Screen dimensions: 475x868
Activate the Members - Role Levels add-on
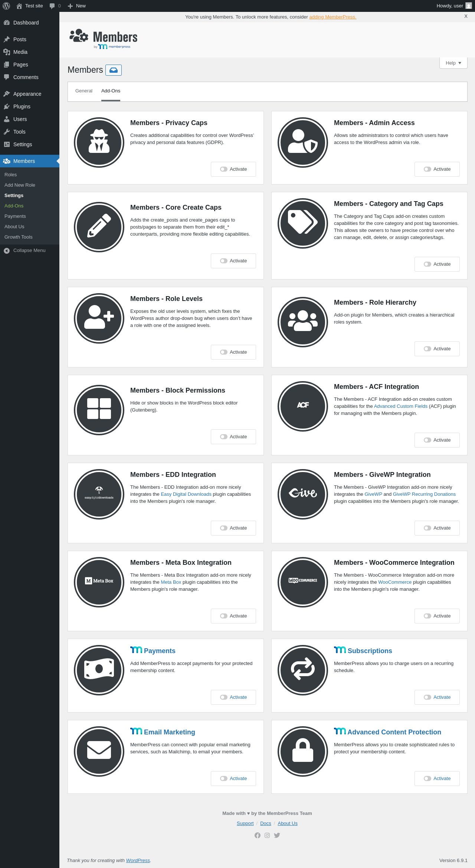click(x=233, y=352)
